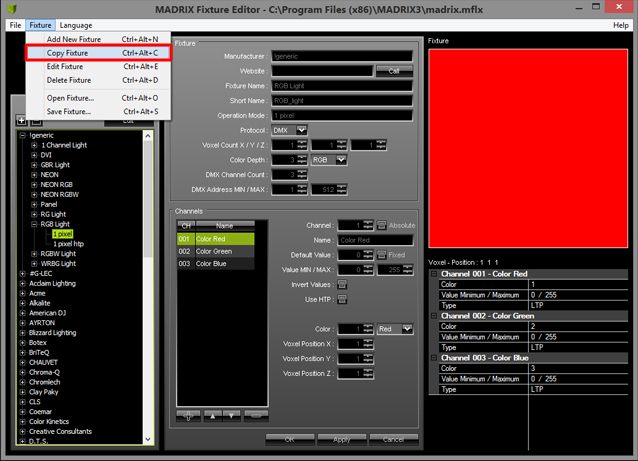This screenshot has width=638, height=461.
Task: Collapse the Channel 003 - Color Blue section
Action: click(434, 358)
